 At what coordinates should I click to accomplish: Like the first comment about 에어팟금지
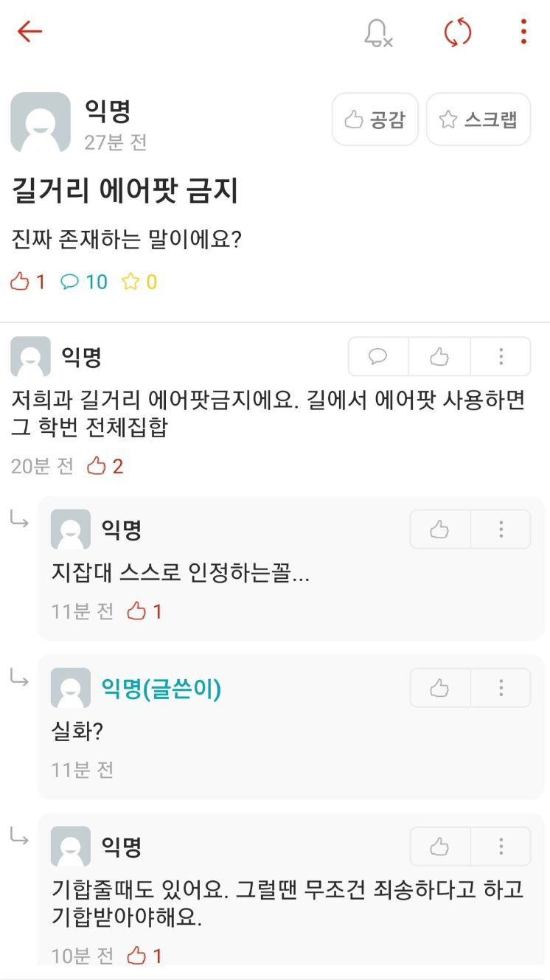click(x=439, y=357)
